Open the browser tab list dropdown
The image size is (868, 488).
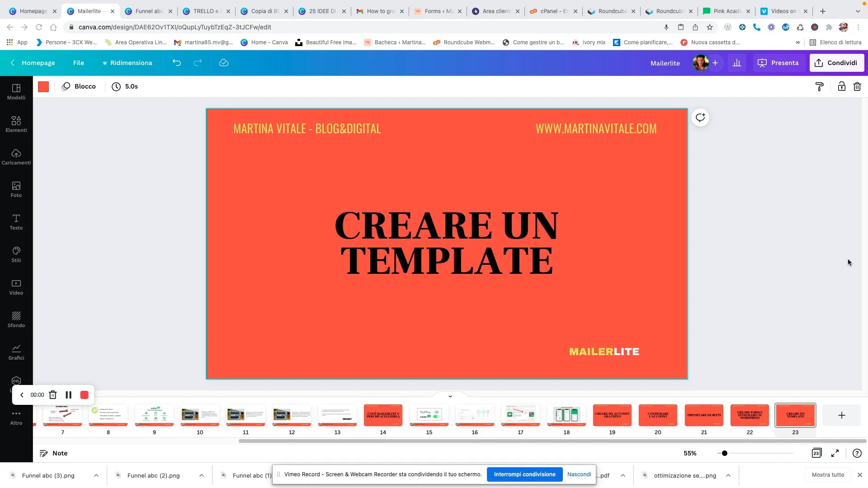[858, 11]
